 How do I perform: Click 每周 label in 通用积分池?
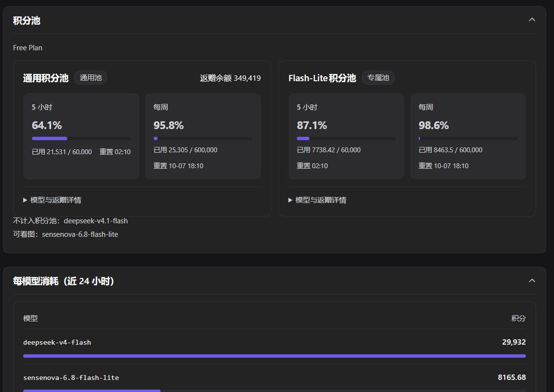pyautogui.click(x=161, y=107)
